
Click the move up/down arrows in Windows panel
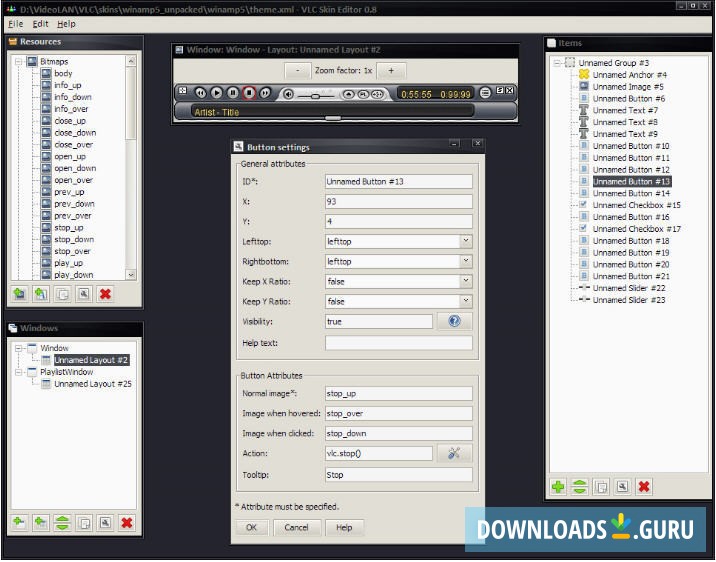pyautogui.click(x=62, y=523)
